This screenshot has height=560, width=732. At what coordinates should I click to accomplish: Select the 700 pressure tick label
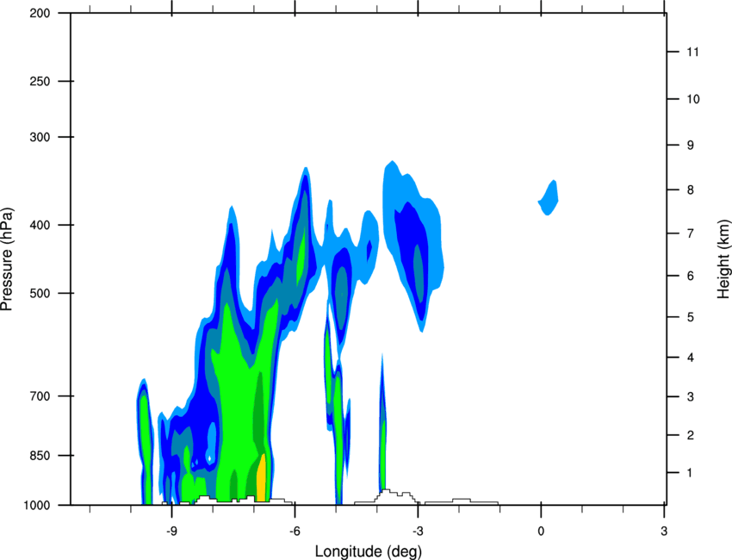40,396
